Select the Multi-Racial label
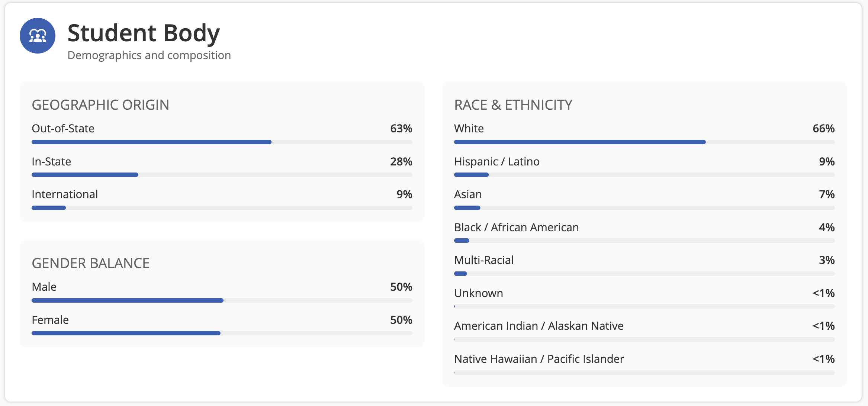Screen dimensions: 868x406 pyautogui.click(x=484, y=260)
